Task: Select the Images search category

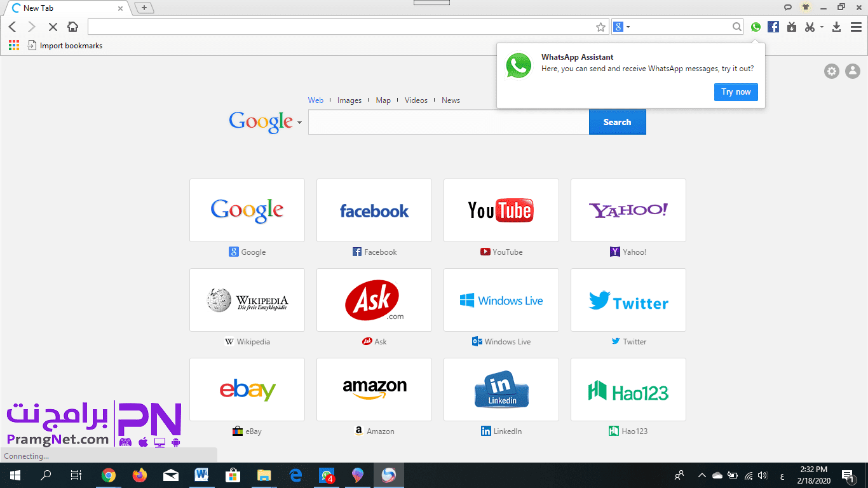Action: click(349, 100)
